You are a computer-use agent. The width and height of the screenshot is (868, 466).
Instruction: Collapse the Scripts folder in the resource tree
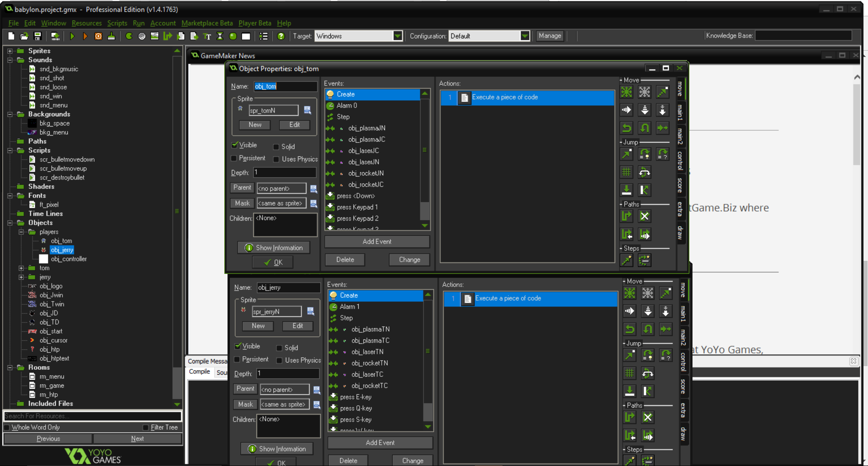pos(9,151)
